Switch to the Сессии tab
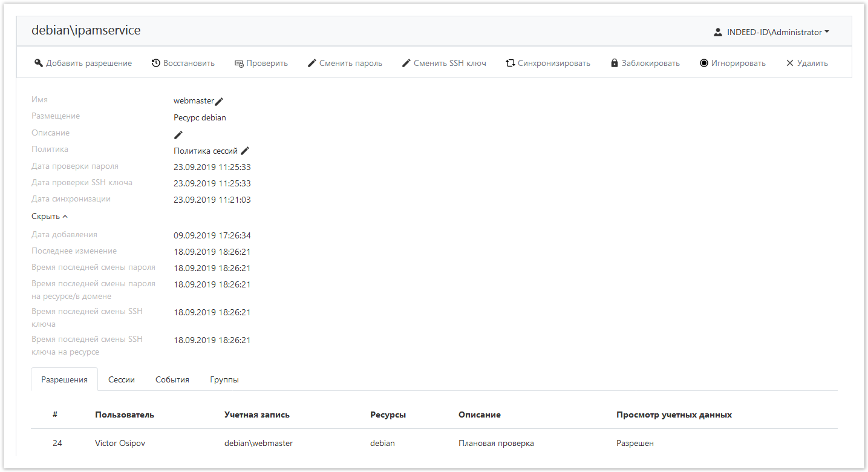Image resolution: width=868 pixels, height=472 pixels. pyautogui.click(x=121, y=379)
